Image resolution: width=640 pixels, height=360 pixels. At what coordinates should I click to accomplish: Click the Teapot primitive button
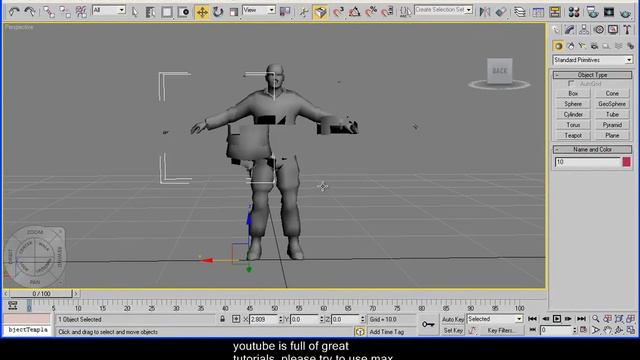pyautogui.click(x=573, y=136)
